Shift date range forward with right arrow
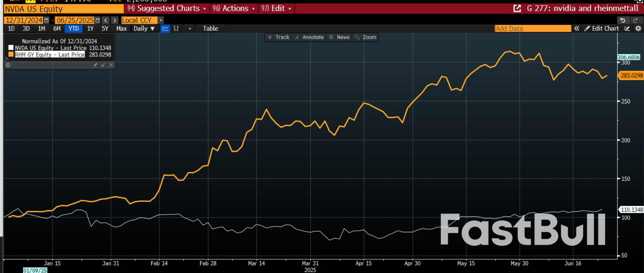Image resolution: width=644 pixels, height=273 pixels. (115, 20)
